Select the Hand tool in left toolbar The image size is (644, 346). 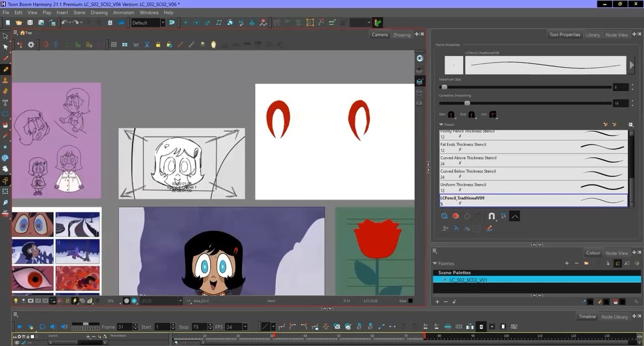coord(6,169)
